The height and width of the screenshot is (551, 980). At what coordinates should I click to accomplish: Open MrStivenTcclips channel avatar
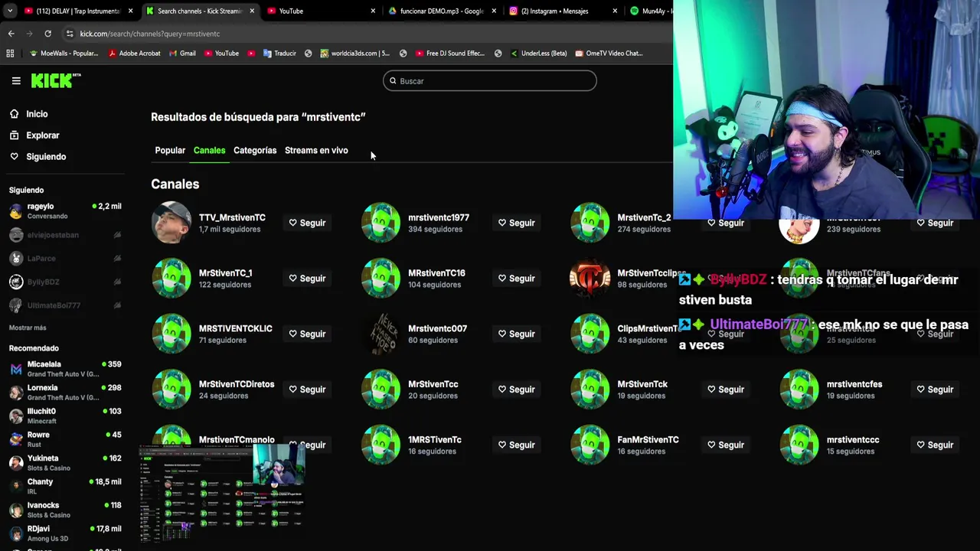[x=590, y=278]
